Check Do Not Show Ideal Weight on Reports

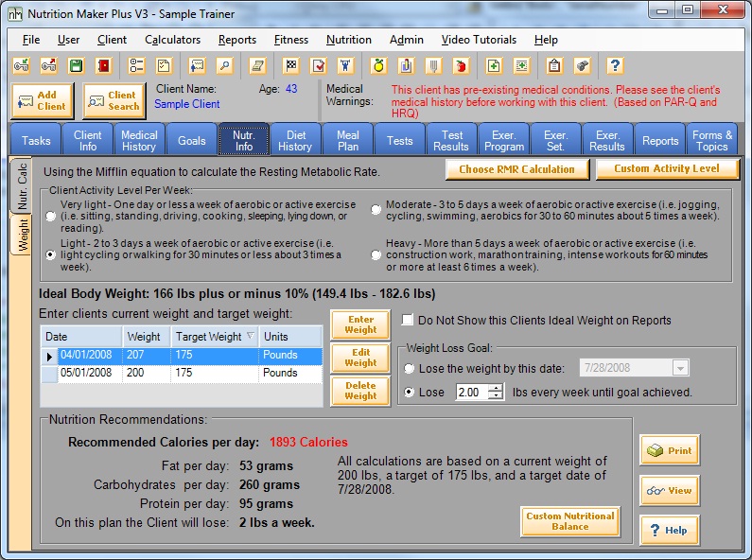point(407,320)
